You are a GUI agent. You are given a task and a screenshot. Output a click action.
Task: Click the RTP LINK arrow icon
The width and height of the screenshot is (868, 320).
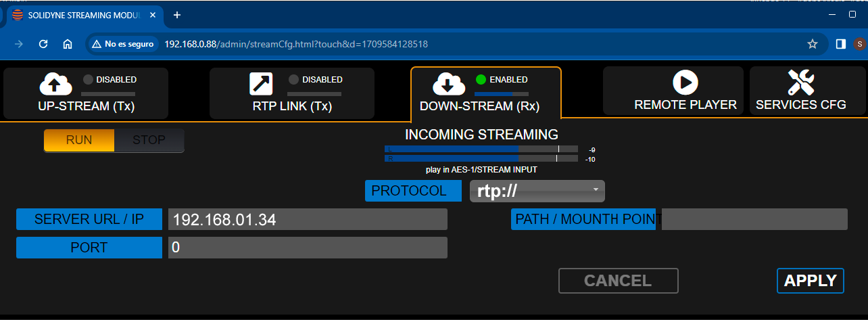click(261, 84)
